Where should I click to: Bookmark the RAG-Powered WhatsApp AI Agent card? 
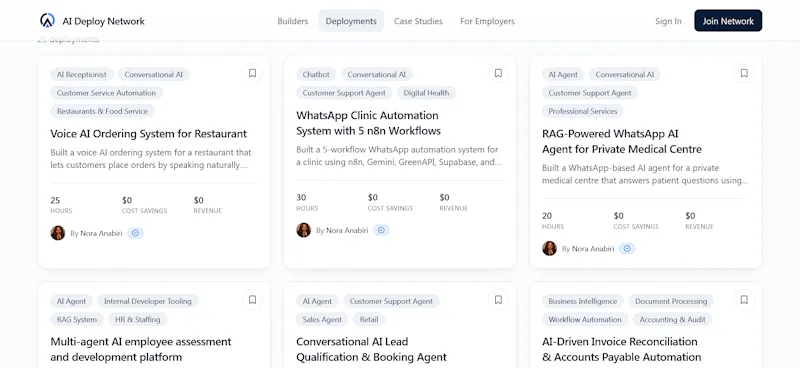[744, 73]
